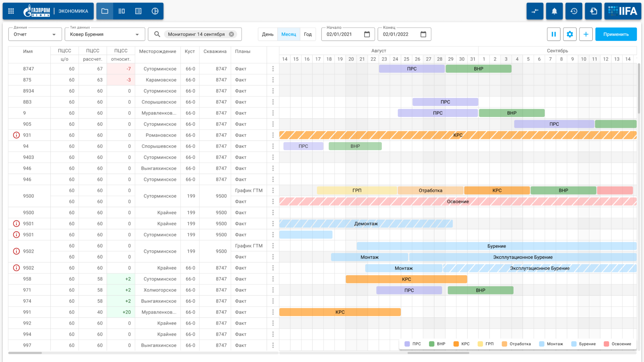Open the row menu for well 8747 Суторминское
The height and width of the screenshot is (362, 644).
273,69
